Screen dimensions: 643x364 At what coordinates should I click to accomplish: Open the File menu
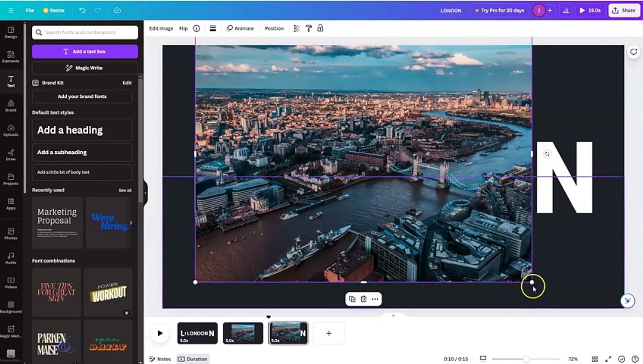[29, 10]
